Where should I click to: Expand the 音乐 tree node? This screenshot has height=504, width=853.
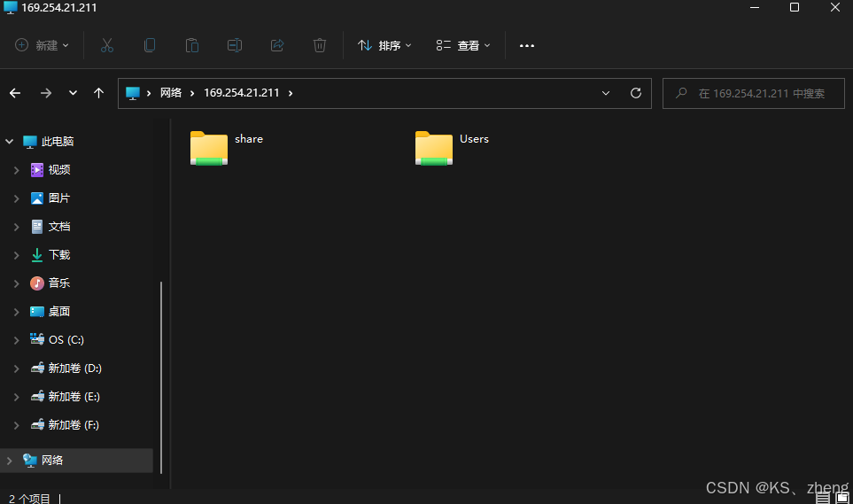point(16,283)
